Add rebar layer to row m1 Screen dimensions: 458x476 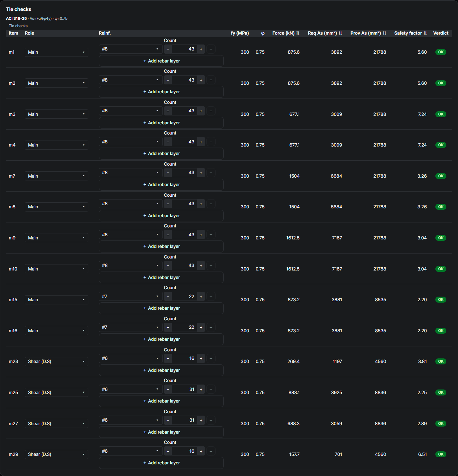tap(161, 61)
